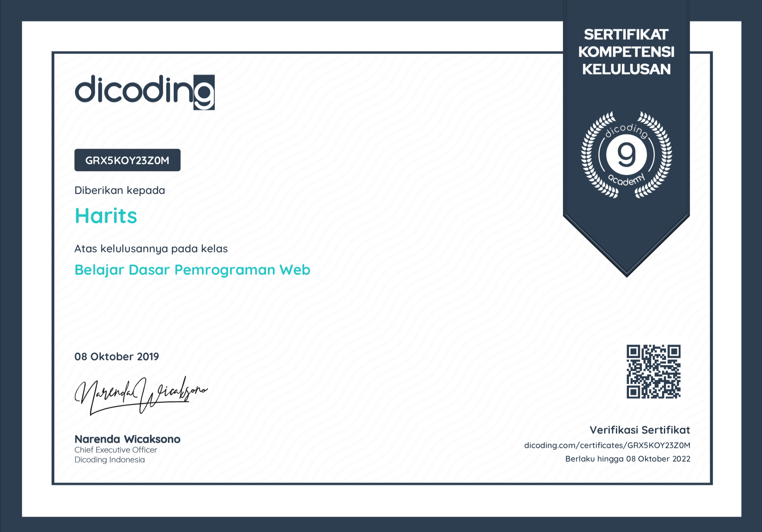Click the Narenda Wicaksono handwritten signature
The width and height of the screenshot is (762, 532).
click(141, 395)
